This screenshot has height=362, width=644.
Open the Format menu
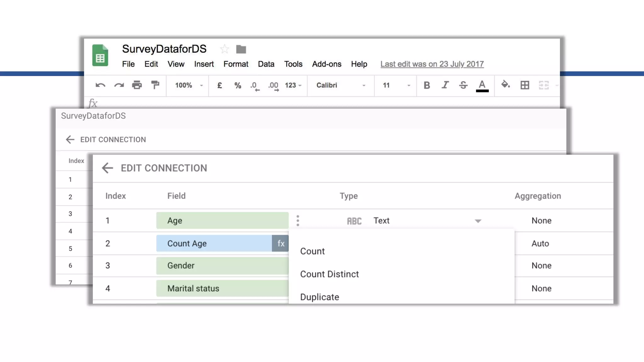coord(236,64)
